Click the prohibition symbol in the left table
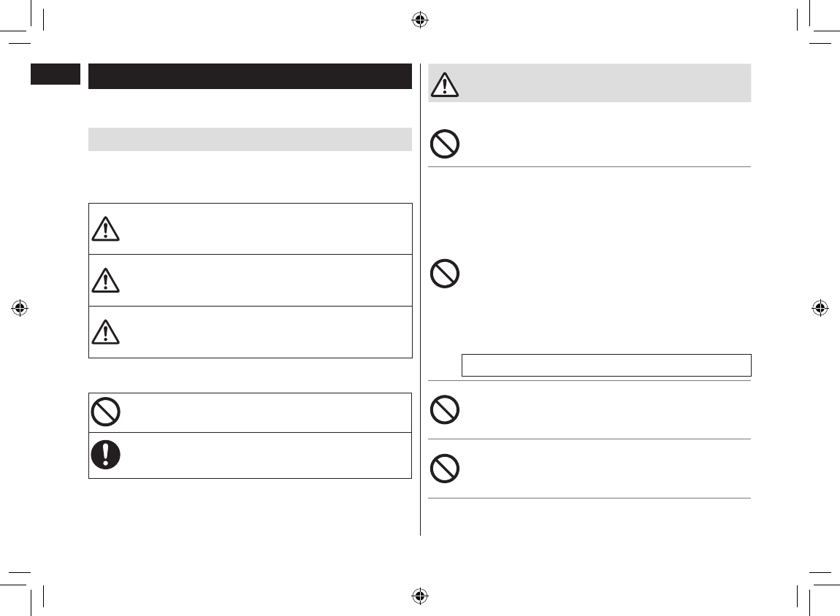The height and width of the screenshot is (616, 840). 105,413
